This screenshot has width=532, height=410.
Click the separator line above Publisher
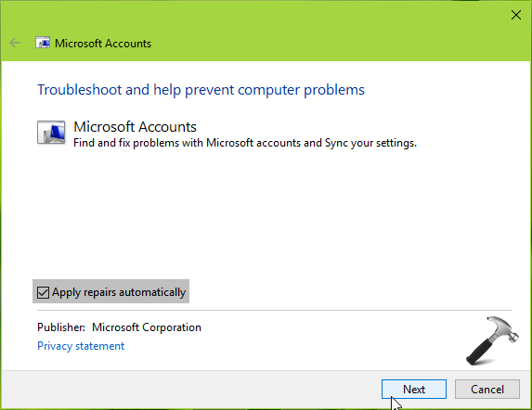[x=275, y=310]
